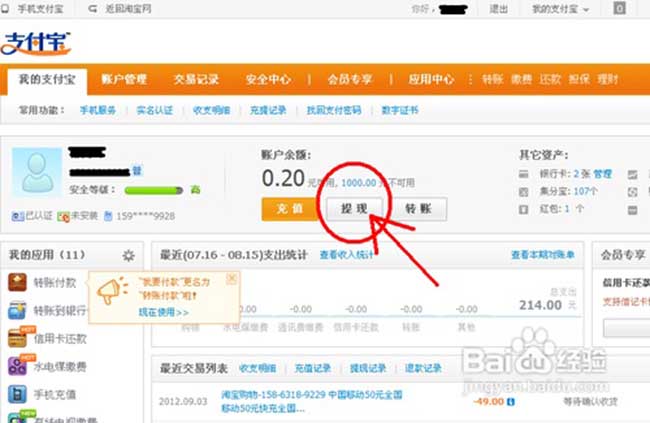Open 收支明细 in 常用功能 row

point(211,110)
